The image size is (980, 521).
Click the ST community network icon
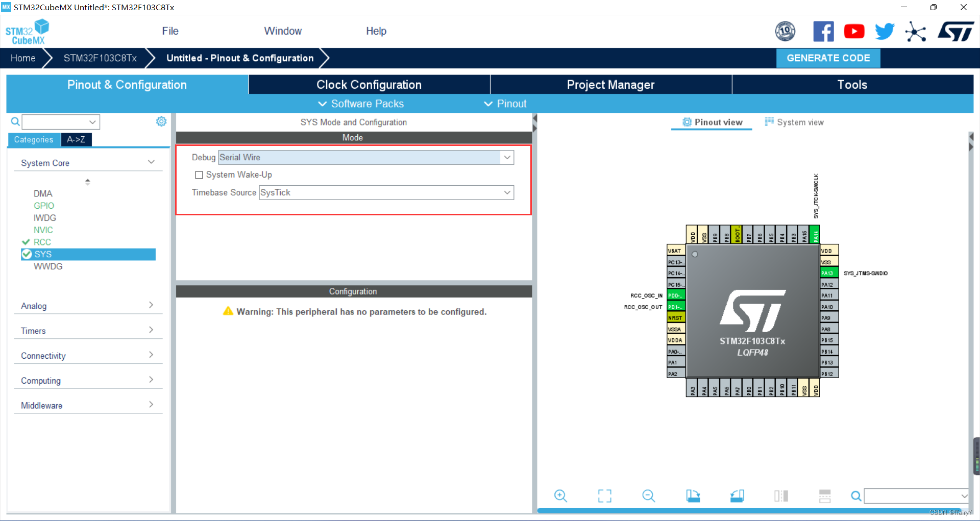[916, 32]
